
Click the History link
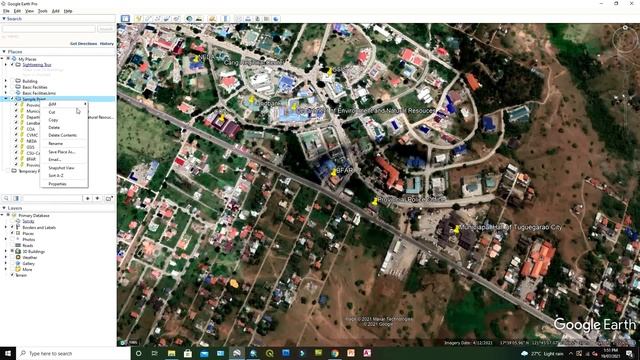click(107, 44)
